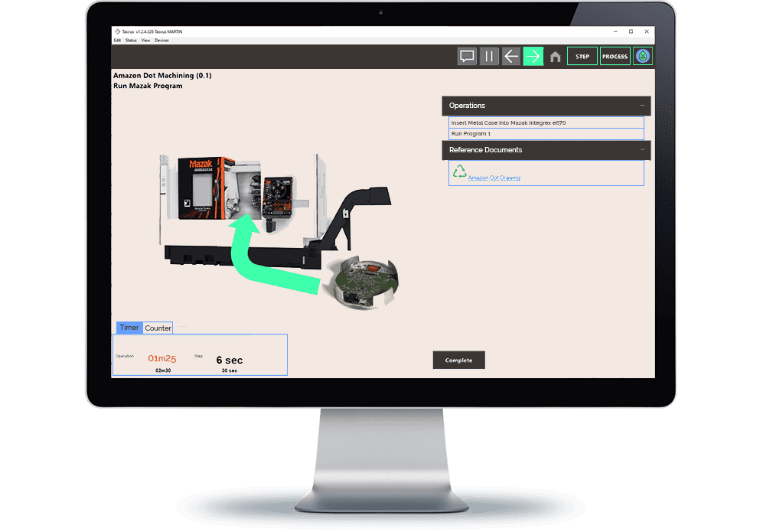Click the step timer 6 sec value
The width and height of the screenshot is (763, 532).
tap(229, 361)
